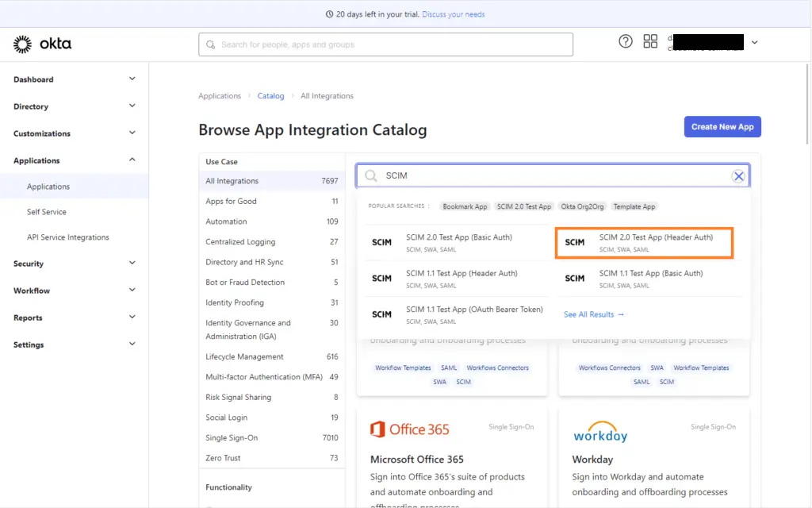Click the Create New App button
The height and width of the screenshot is (508, 812).
pos(722,126)
